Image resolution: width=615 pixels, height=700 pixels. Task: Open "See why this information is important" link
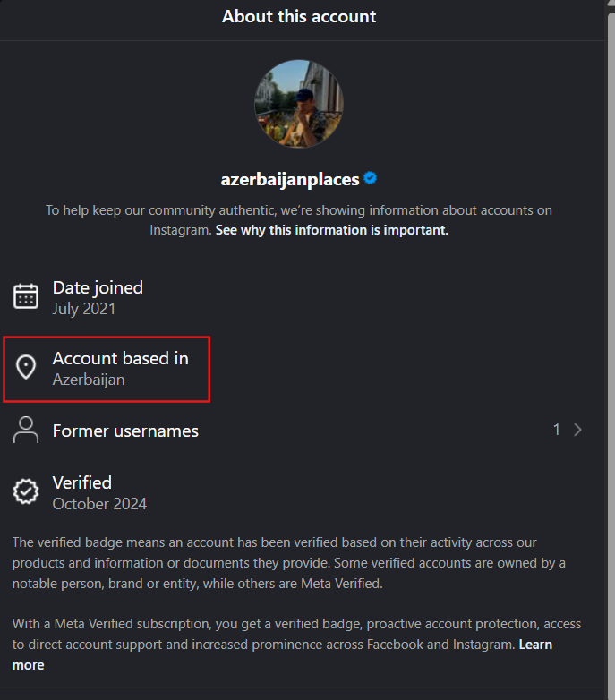332,230
